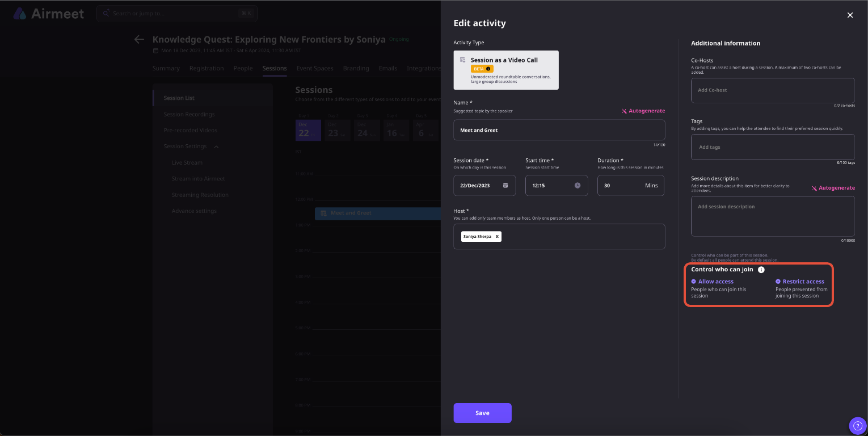868x436 pixels.
Task: Click the Name input field
Action: pyautogui.click(x=559, y=130)
